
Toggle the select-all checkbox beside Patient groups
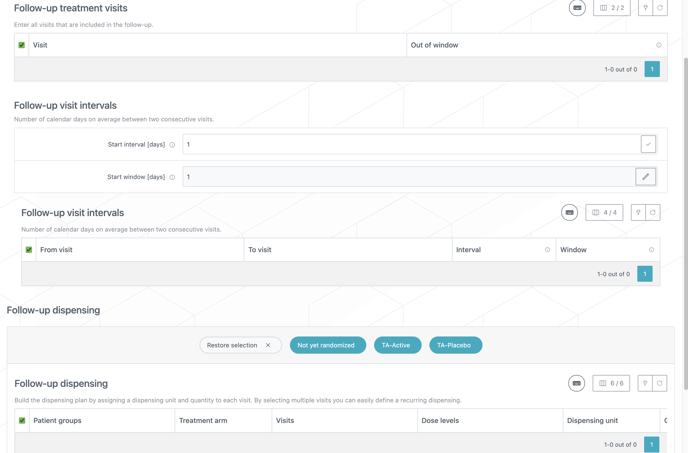pyautogui.click(x=22, y=421)
